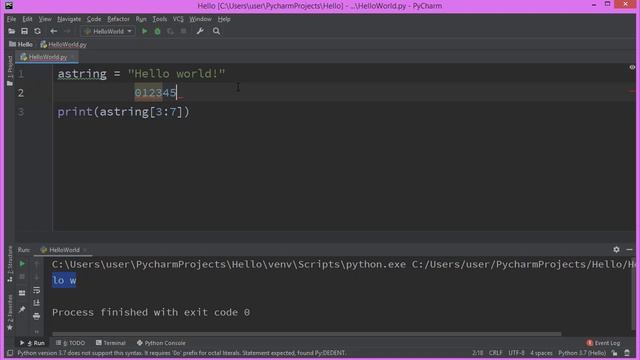Toggle scroll to end in Run console
Image resolution: width=640 pixels, height=360 pixels.
pyautogui.click(x=36, y=303)
